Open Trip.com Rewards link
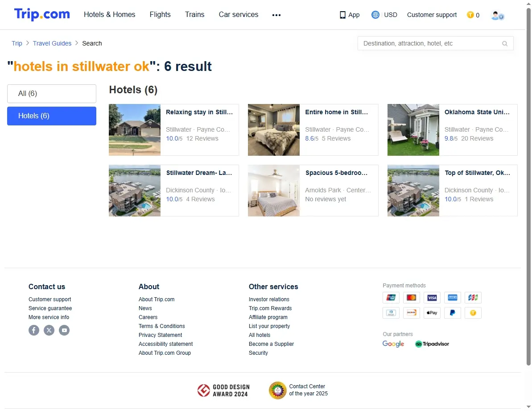 [270, 308]
